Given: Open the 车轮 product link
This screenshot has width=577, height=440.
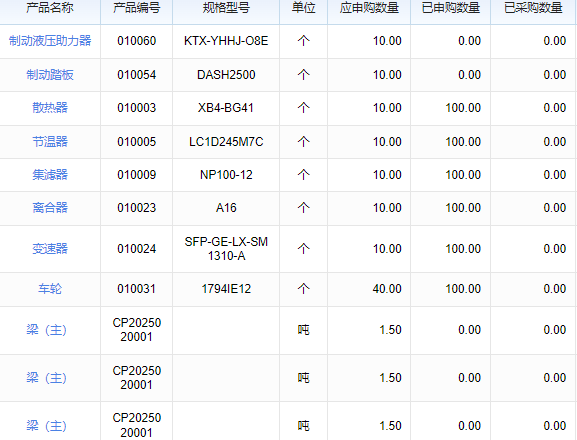Looking at the screenshot, I should click(x=50, y=289).
